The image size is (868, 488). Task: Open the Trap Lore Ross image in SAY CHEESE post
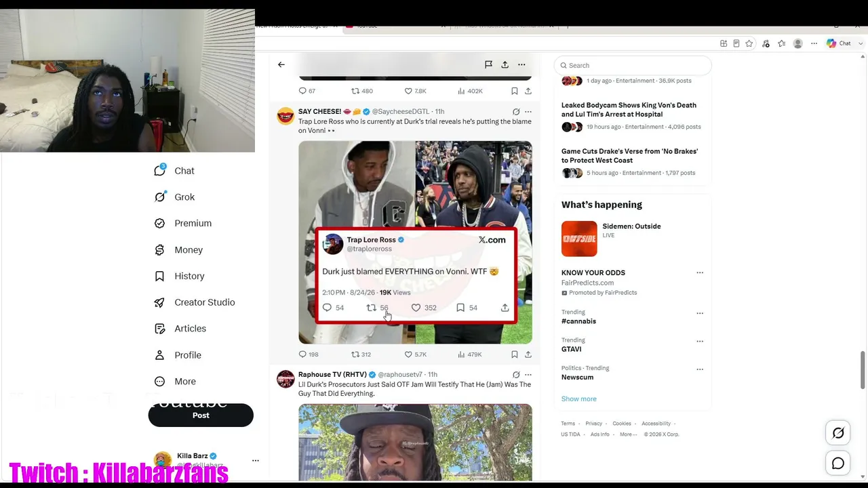point(415,242)
